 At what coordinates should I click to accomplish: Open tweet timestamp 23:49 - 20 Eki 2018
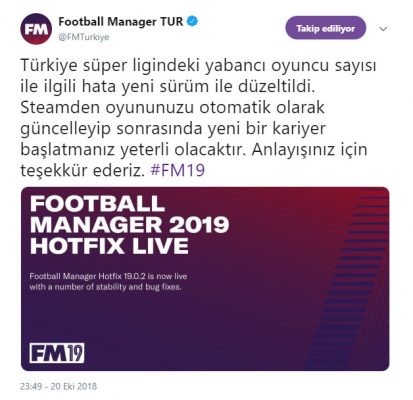(59, 386)
